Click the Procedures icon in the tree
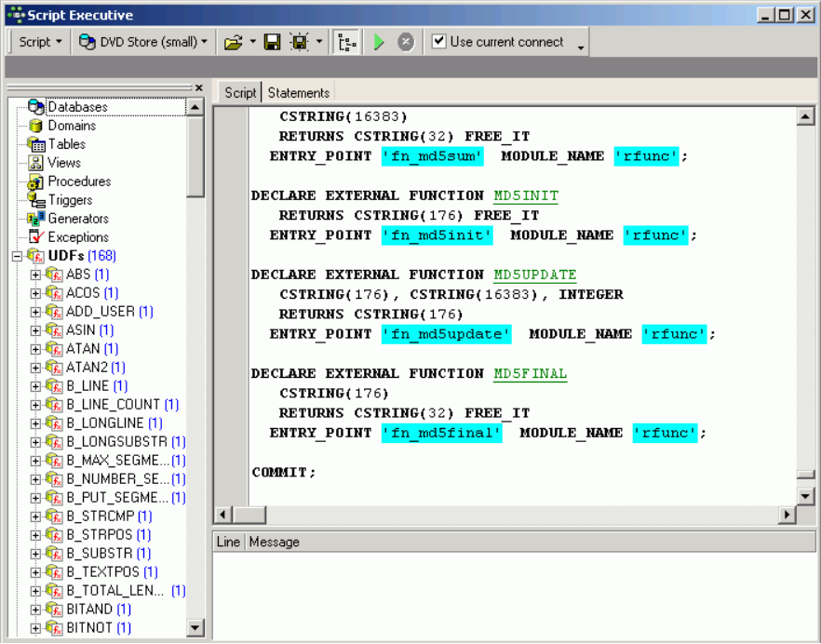 pyautogui.click(x=36, y=181)
